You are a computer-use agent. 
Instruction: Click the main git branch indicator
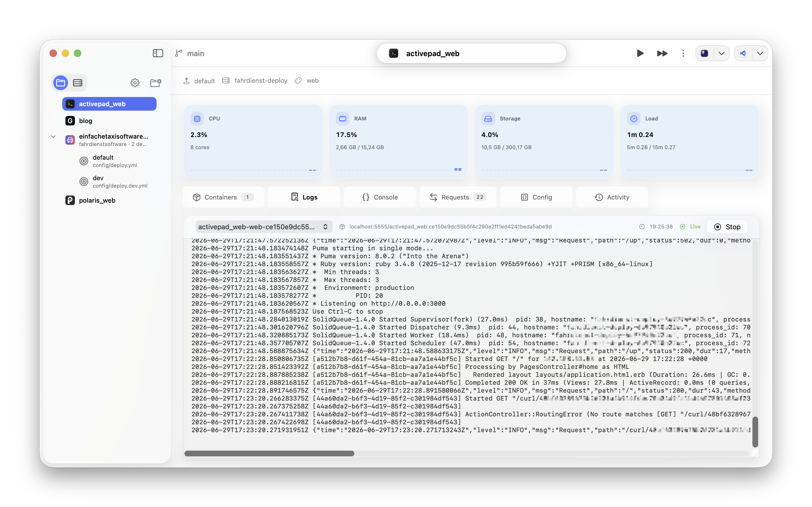(190, 53)
